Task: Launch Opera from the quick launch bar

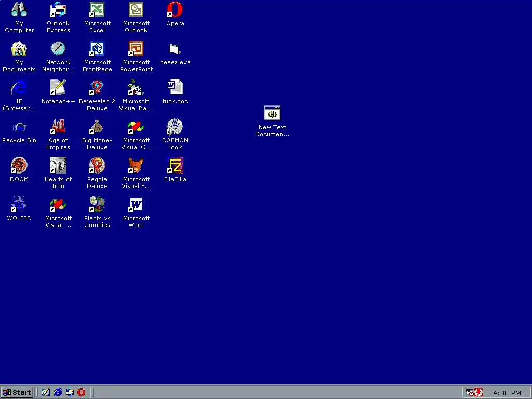Action: point(81,393)
